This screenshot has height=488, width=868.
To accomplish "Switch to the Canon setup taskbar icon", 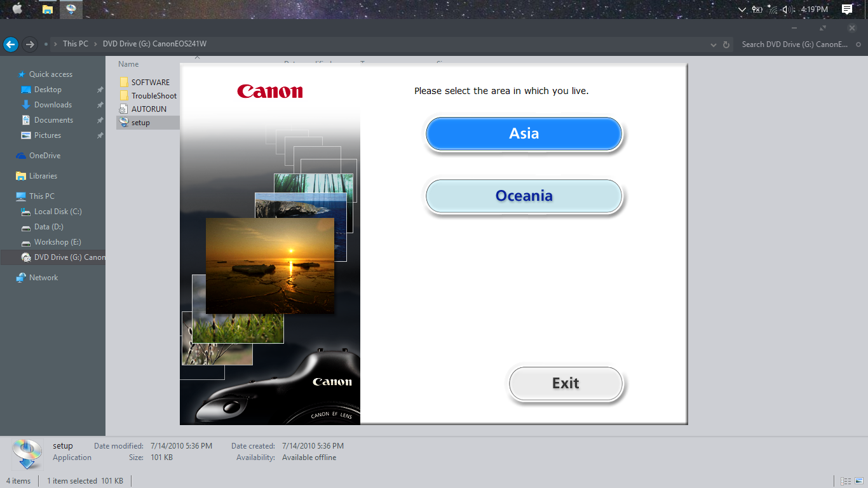I will (x=71, y=9).
